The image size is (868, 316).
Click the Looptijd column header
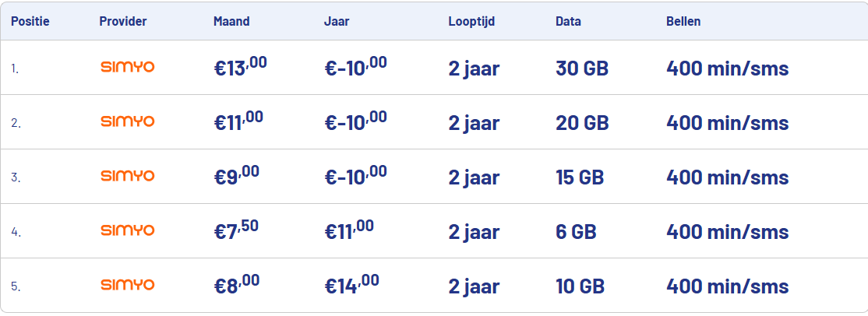(471, 21)
